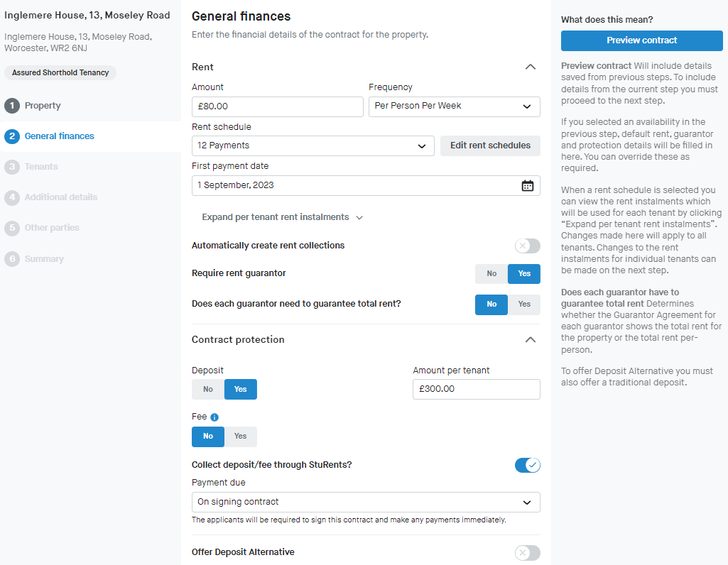Viewport: 728px width, 565px height.
Task: Click Edit rent schedules button
Action: point(490,146)
